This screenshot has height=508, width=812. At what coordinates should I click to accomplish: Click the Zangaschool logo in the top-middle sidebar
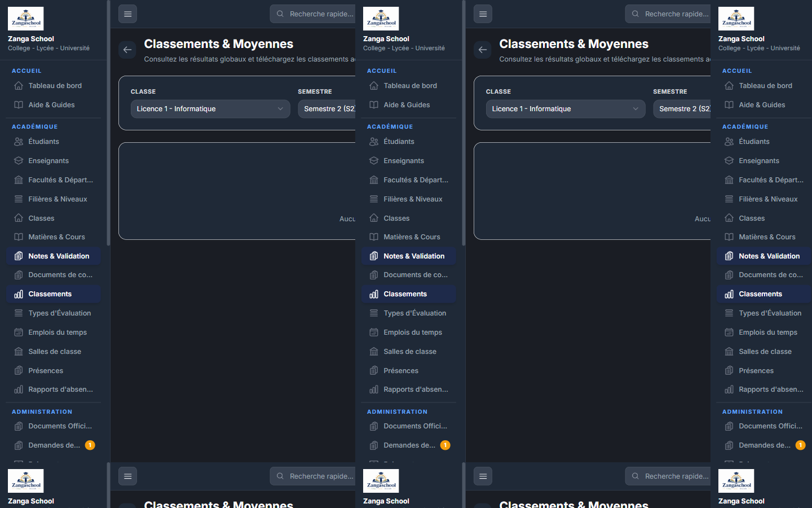coord(381,19)
